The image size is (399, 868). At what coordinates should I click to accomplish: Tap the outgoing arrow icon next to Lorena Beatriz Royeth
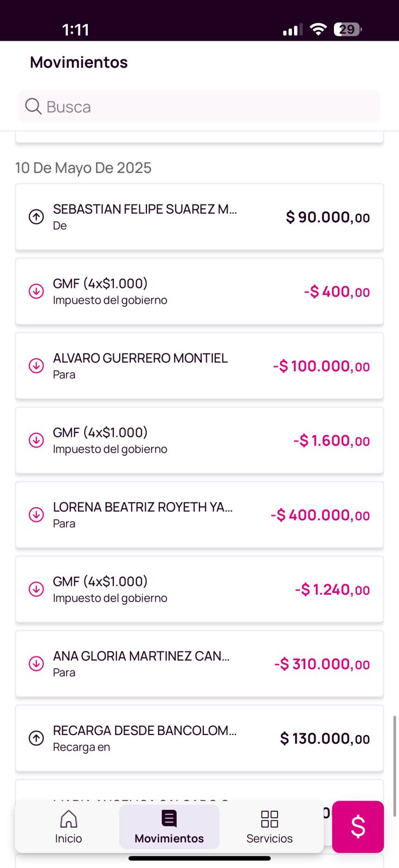pyautogui.click(x=36, y=514)
